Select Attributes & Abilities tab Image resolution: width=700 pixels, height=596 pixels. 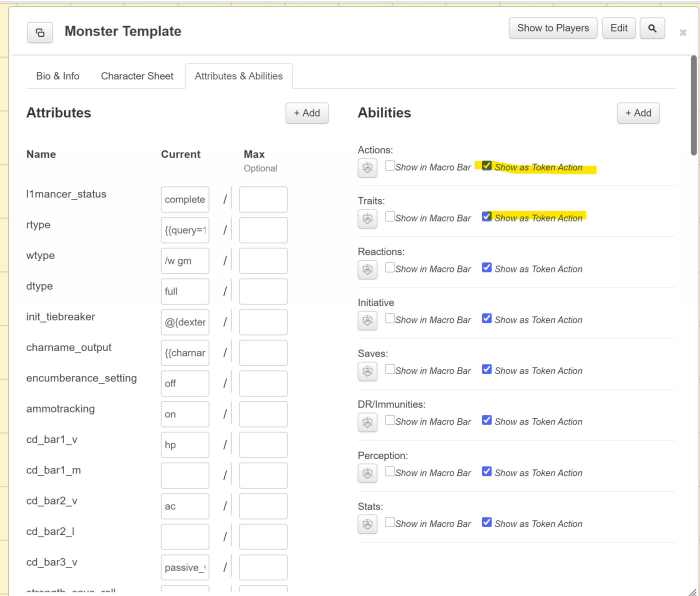[239, 76]
